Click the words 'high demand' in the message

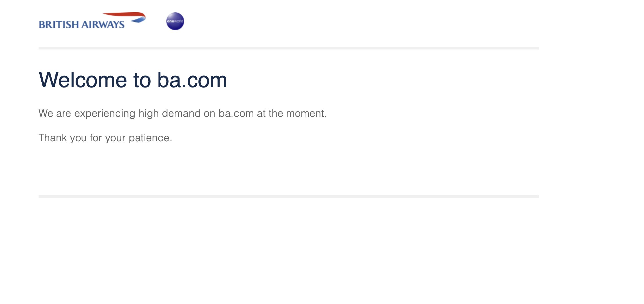pos(170,113)
